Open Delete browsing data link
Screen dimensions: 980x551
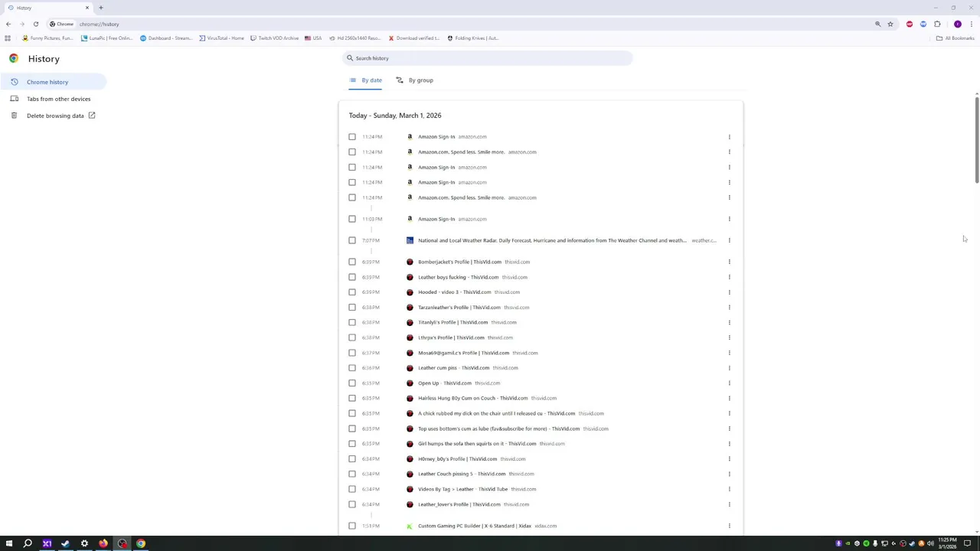53,116
